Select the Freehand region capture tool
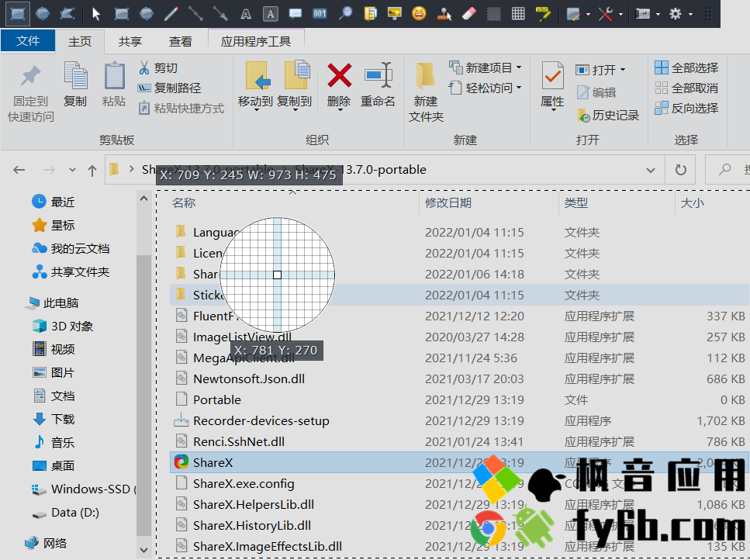The image size is (750, 560). [67, 13]
